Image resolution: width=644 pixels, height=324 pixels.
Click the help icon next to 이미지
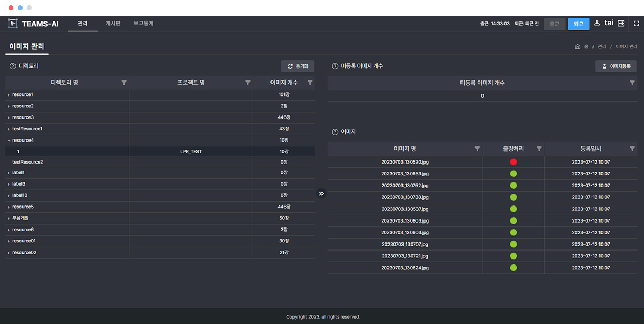tap(333, 131)
